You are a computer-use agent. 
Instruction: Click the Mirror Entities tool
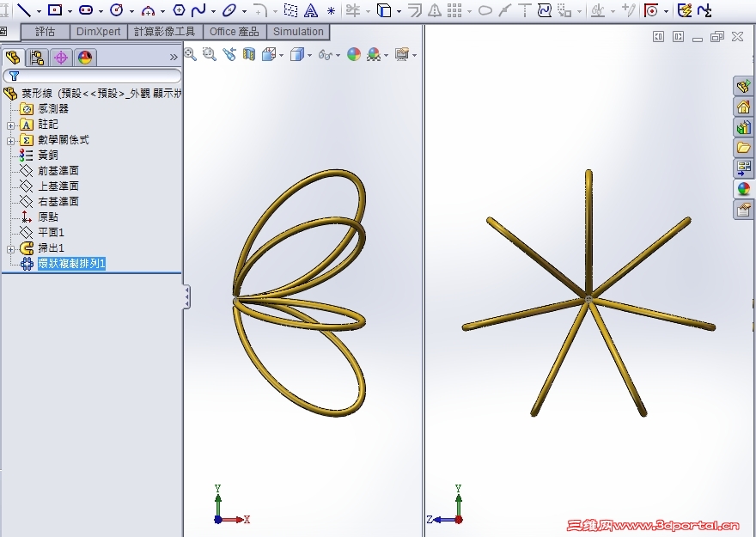pyautogui.click(x=435, y=10)
